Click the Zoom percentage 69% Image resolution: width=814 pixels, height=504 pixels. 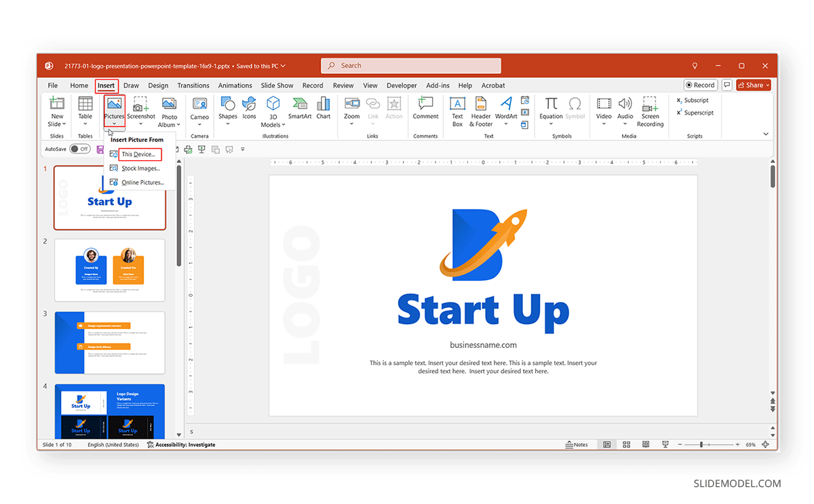tap(750, 445)
